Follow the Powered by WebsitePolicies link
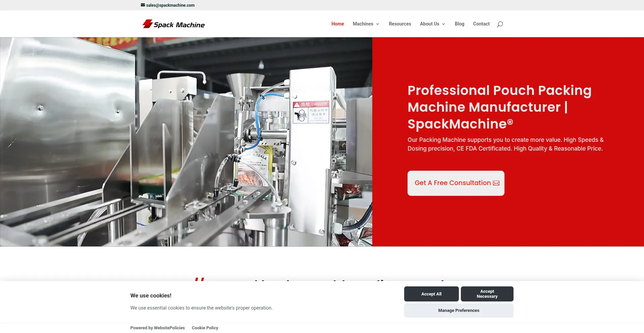Image resolution: width=644 pixels, height=333 pixels. [158, 328]
